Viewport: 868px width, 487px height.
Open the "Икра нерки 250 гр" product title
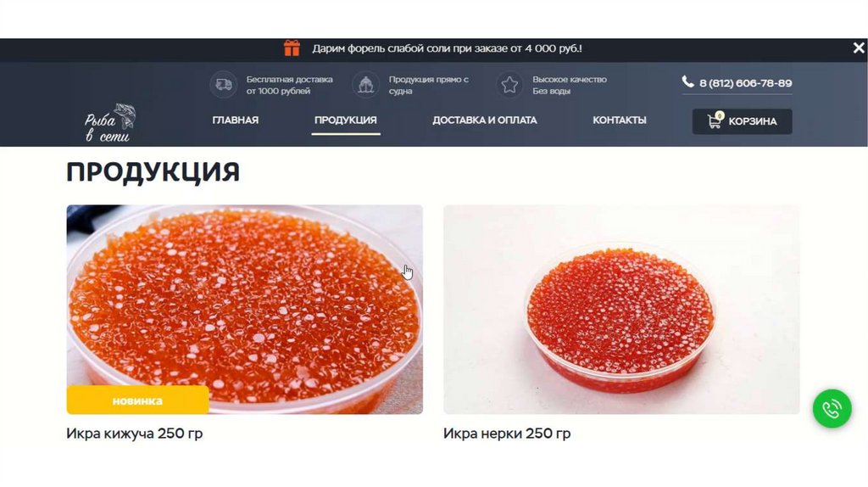[507, 434]
